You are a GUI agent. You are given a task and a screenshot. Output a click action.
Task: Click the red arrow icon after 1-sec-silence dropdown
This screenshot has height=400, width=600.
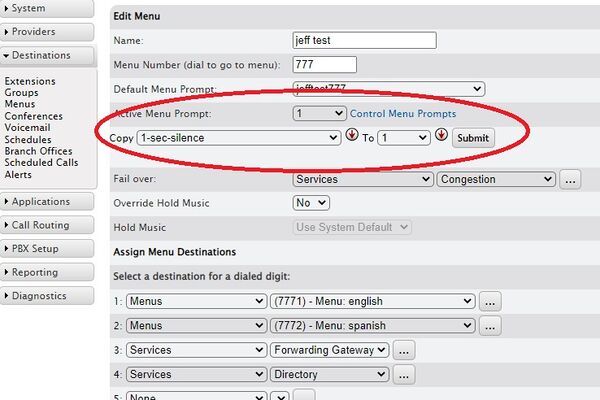coord(352,137)
